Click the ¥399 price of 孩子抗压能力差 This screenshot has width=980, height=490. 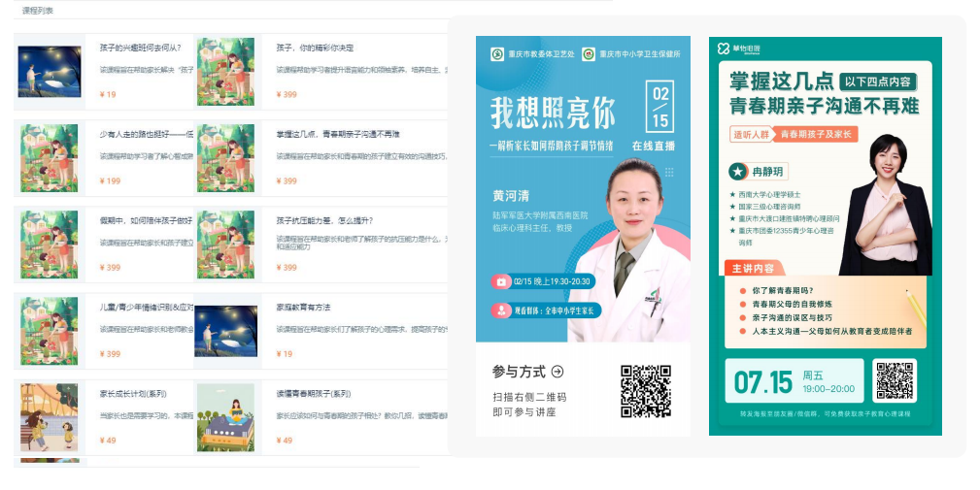point(287,267)
